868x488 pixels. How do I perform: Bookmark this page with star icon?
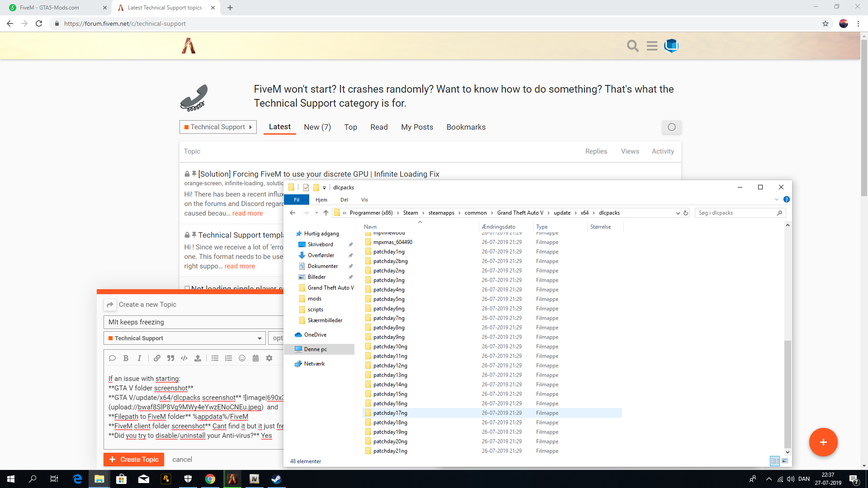pos(826,23)
